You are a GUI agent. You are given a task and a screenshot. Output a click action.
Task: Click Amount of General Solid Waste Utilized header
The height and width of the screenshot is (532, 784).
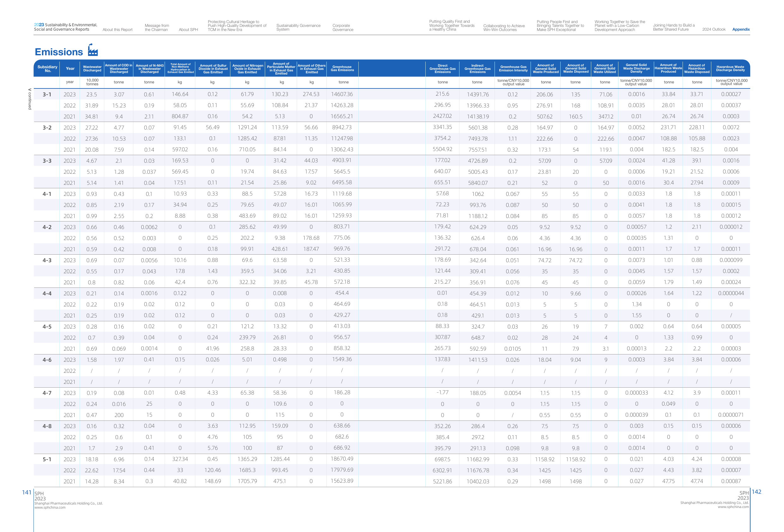pos(605,69)
